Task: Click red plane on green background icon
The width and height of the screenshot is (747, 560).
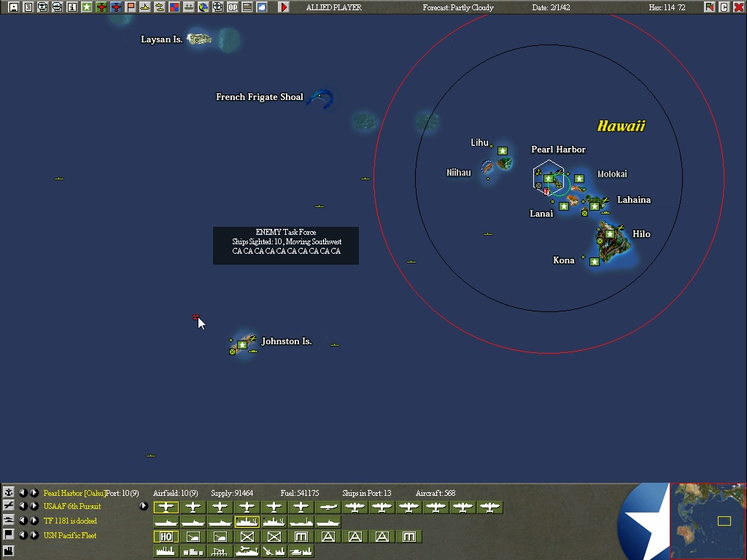Action: 101,7
